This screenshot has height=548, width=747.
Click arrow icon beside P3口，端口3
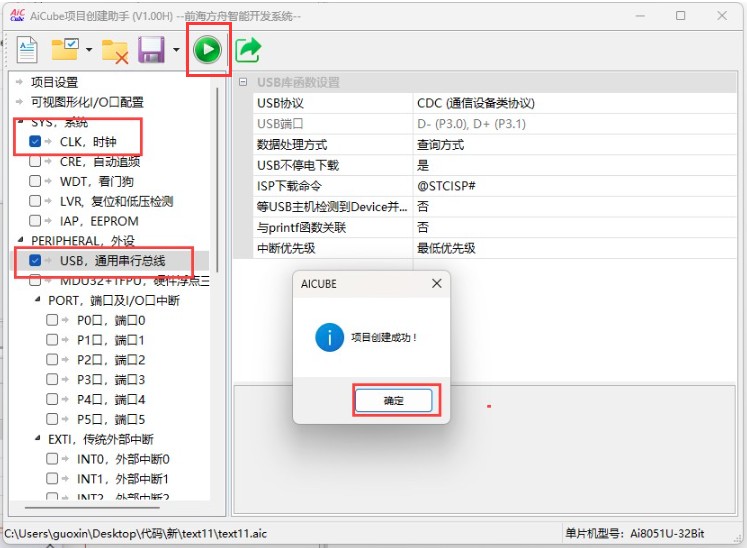(65, 380)
